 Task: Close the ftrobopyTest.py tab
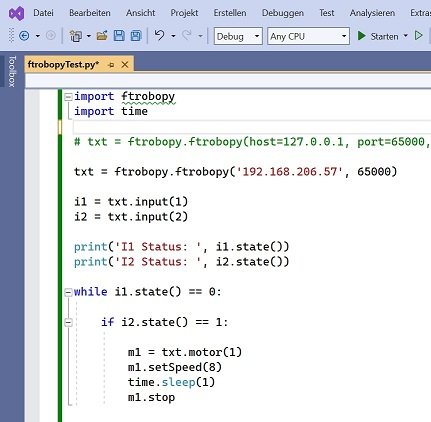(125, 65)
